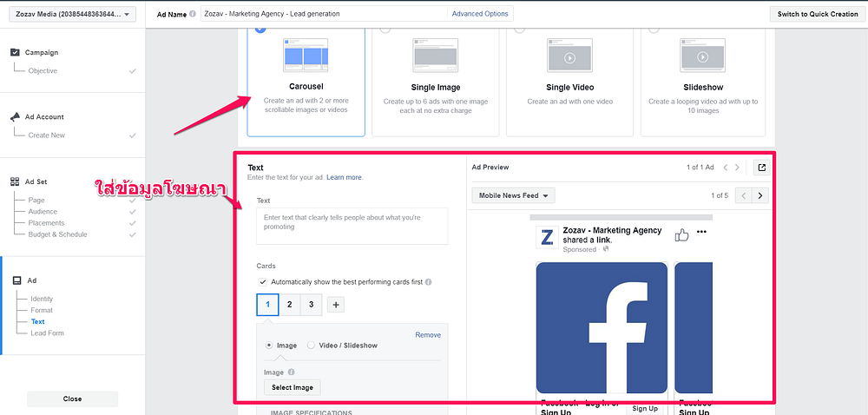
Task: Click the Zozav page logo in preview
Action: pos(547,237)
